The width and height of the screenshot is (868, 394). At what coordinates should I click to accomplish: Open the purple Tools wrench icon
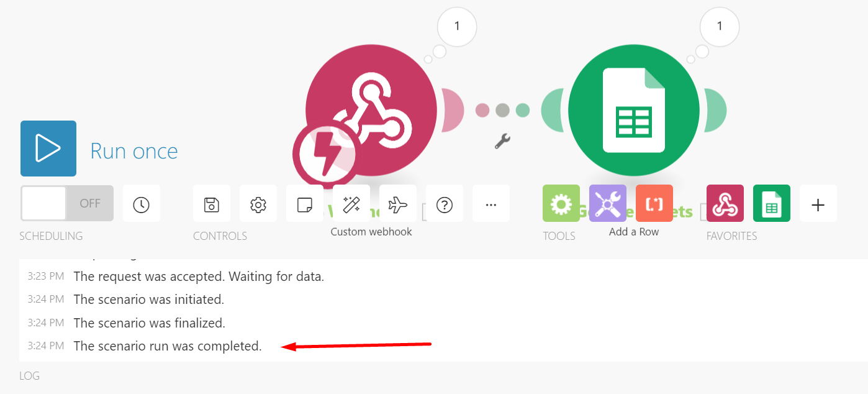[x=608, y=203]
